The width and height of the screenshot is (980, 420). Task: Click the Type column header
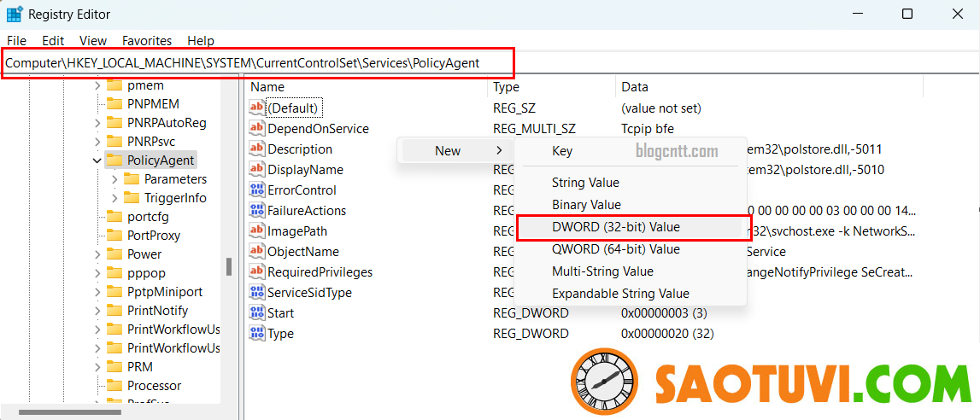coord(506,87)
